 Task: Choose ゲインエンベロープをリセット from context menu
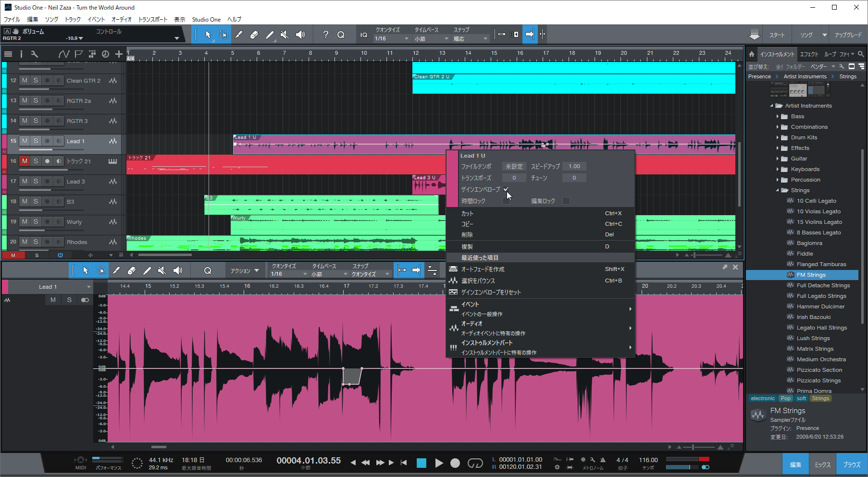point(491,292)
